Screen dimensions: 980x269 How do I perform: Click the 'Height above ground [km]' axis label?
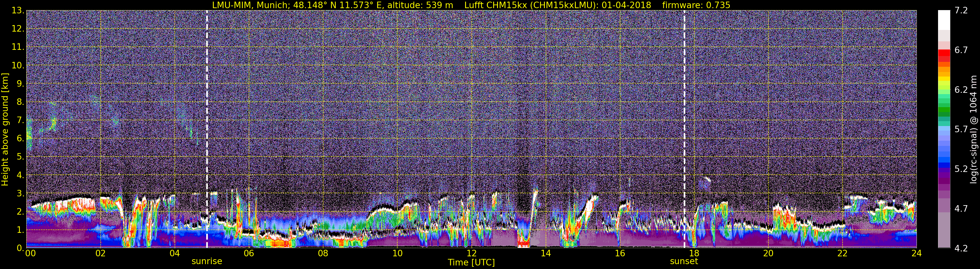coord(5,130)
